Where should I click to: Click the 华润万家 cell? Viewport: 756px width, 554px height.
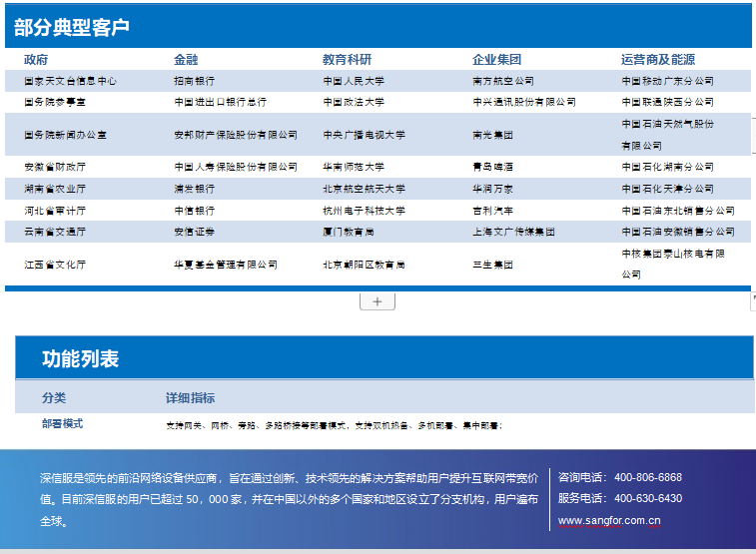pos(492,189)
